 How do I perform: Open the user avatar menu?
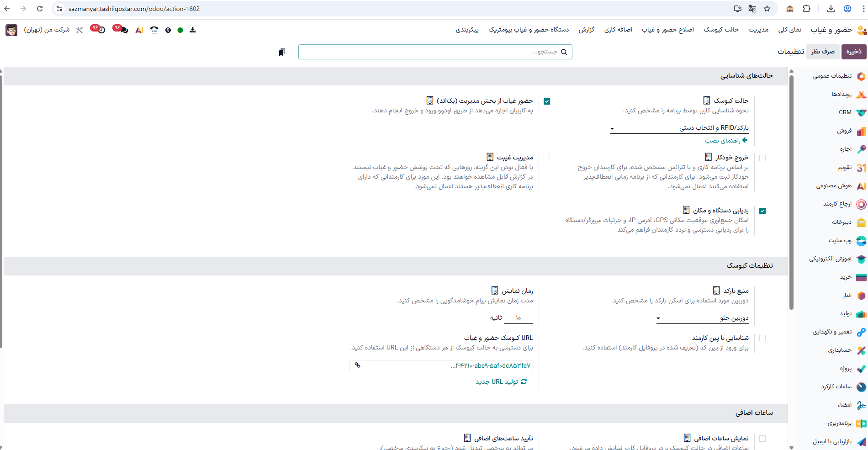pos(11,30)
